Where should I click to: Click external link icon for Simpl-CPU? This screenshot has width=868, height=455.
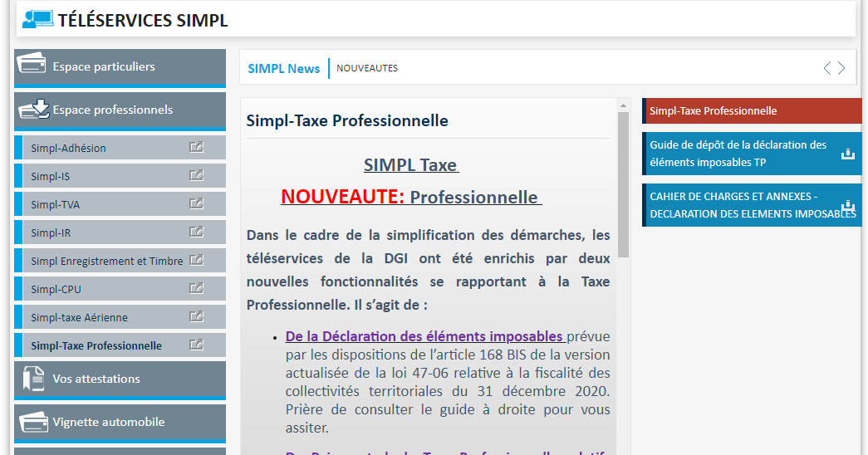coord(196,289)
